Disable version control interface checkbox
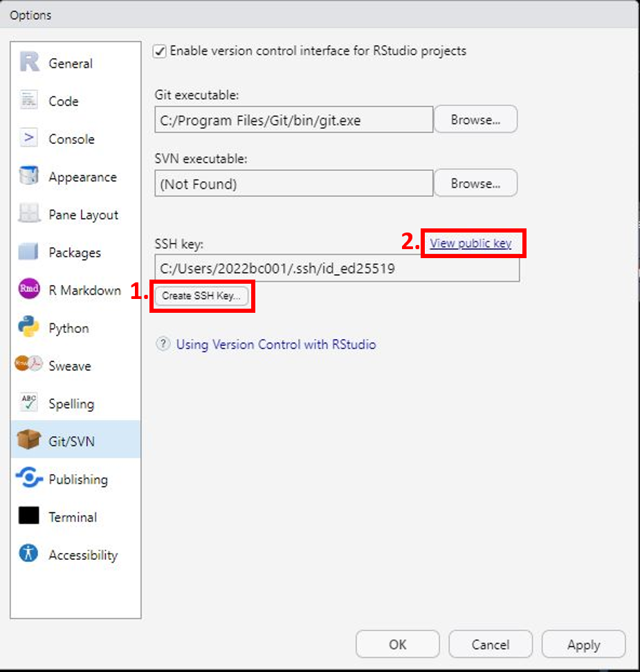 coord(160,51)
